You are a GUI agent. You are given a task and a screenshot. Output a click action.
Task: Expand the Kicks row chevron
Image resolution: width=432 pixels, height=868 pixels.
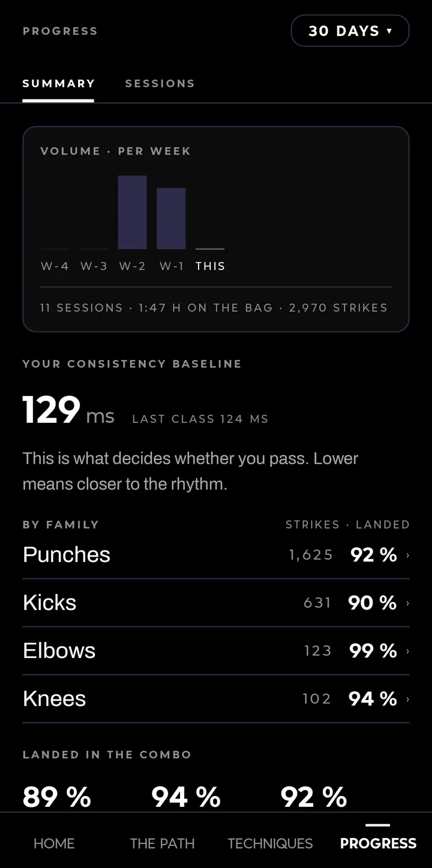(407, 603)
